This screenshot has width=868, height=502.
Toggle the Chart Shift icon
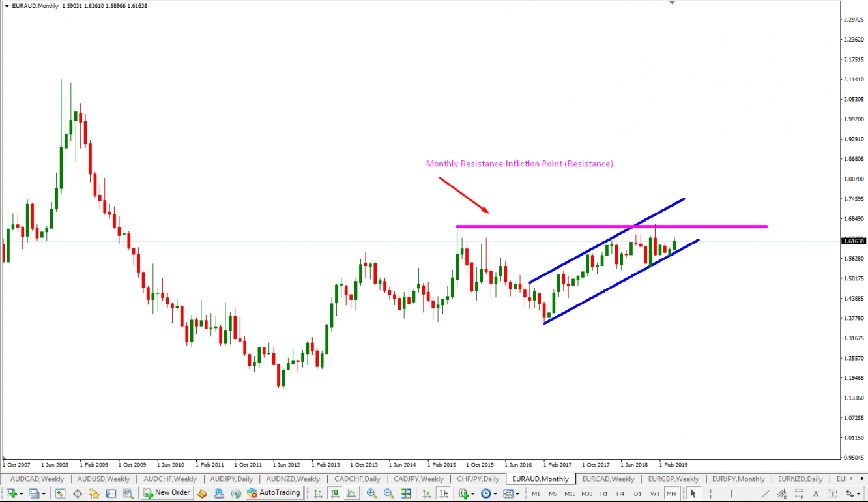point(444,494)
